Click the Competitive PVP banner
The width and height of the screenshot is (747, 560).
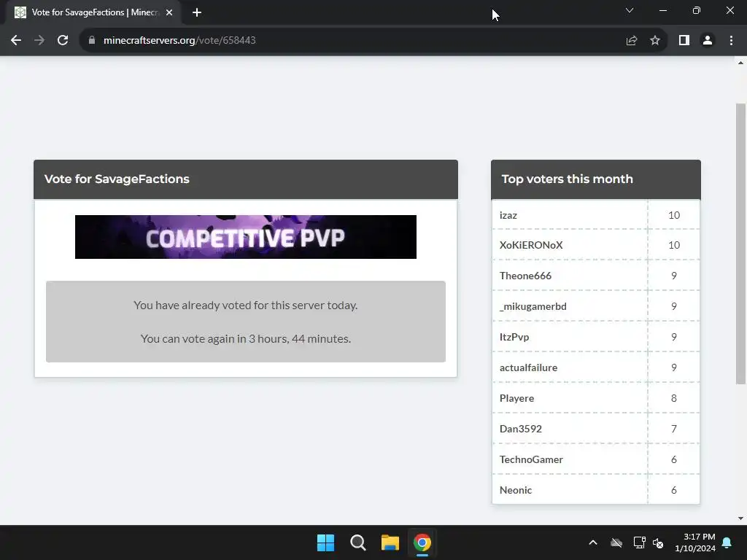246,237
